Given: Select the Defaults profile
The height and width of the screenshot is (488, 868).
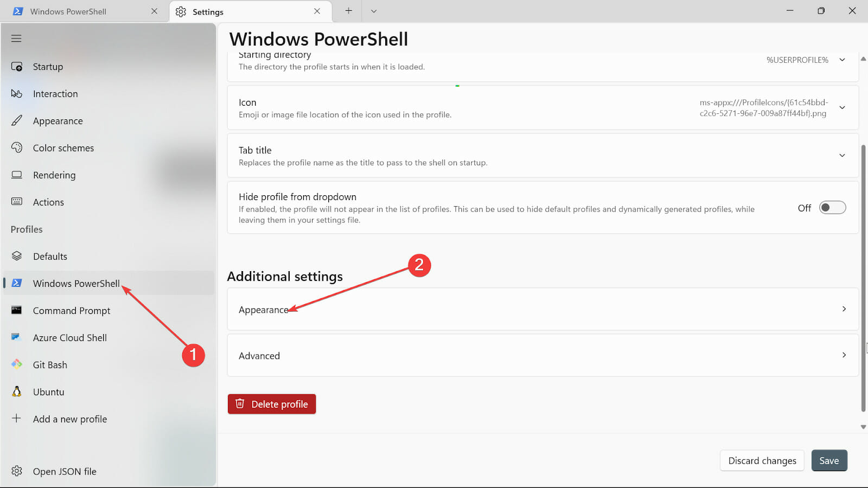Looking at the screenshot, I should (108, 256).
